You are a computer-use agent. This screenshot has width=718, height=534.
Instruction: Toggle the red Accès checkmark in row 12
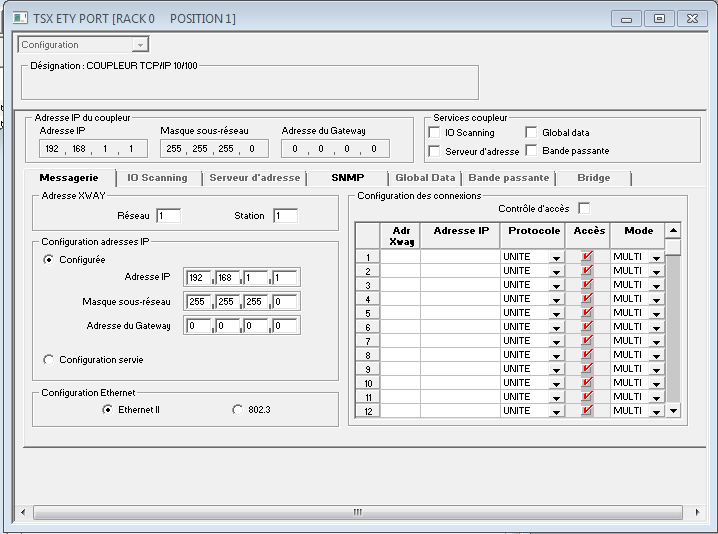point(587,411)
